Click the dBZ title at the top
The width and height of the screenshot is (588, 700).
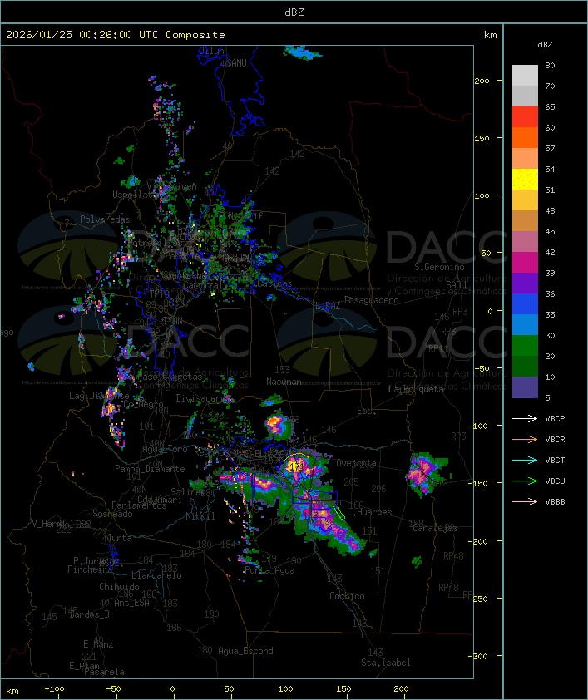294,12
